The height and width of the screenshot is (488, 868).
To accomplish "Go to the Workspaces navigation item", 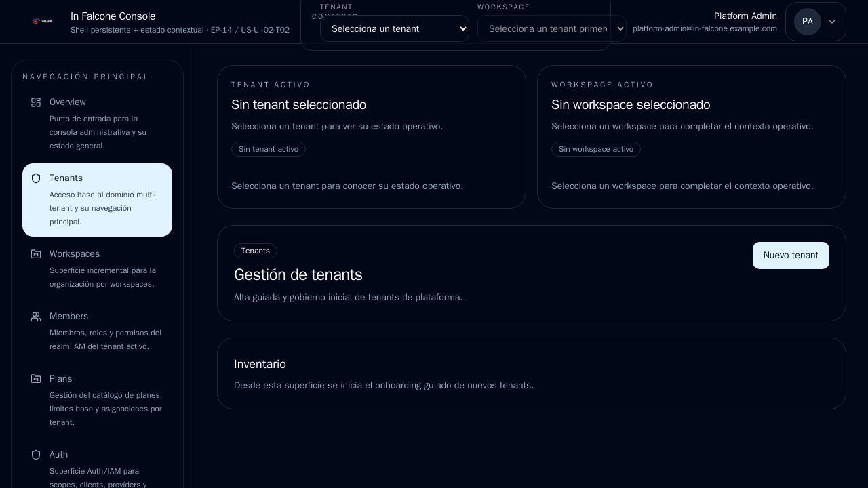I will coord(97,269).
